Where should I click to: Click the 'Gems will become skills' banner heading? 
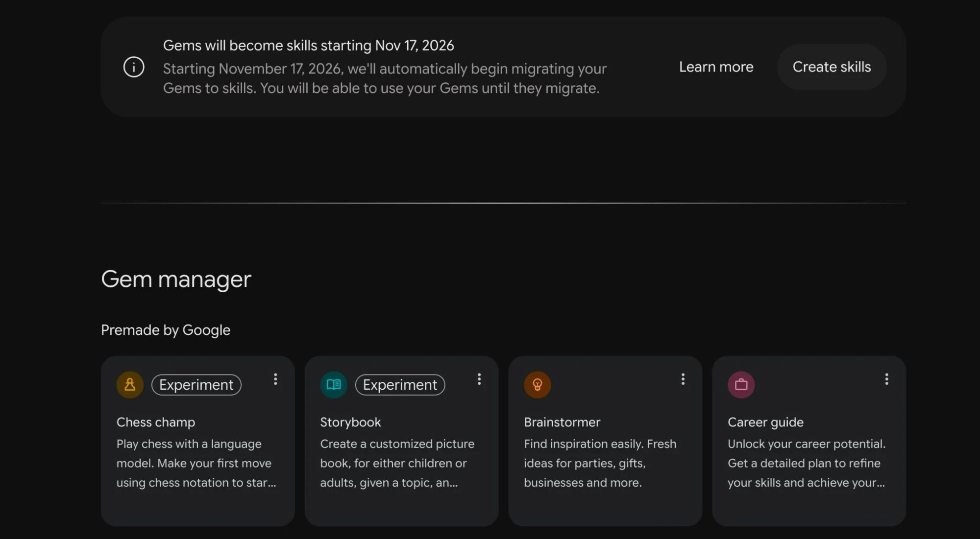pyautogui.click(x=309, y=46)
